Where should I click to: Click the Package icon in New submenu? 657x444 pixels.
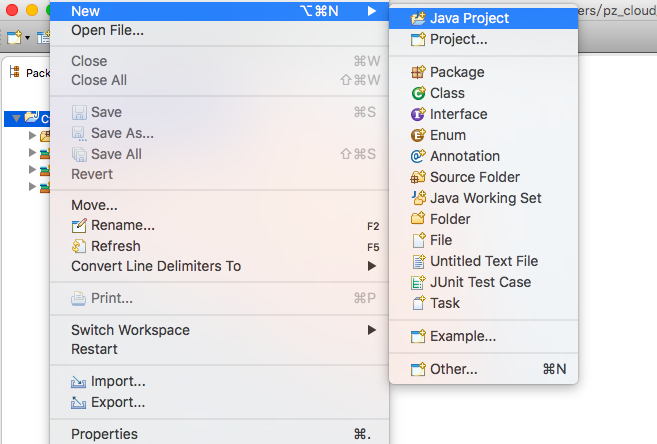pos(419,72)
